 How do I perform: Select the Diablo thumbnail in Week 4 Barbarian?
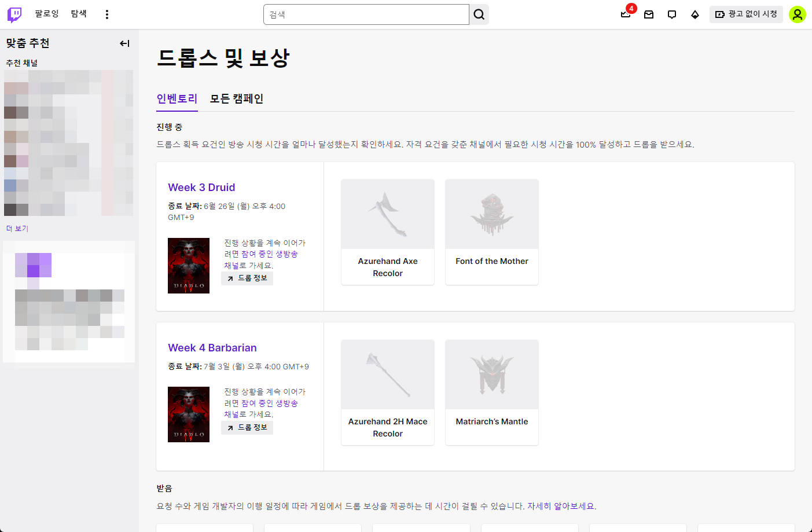pyautogui.click(x=189, y=414)
